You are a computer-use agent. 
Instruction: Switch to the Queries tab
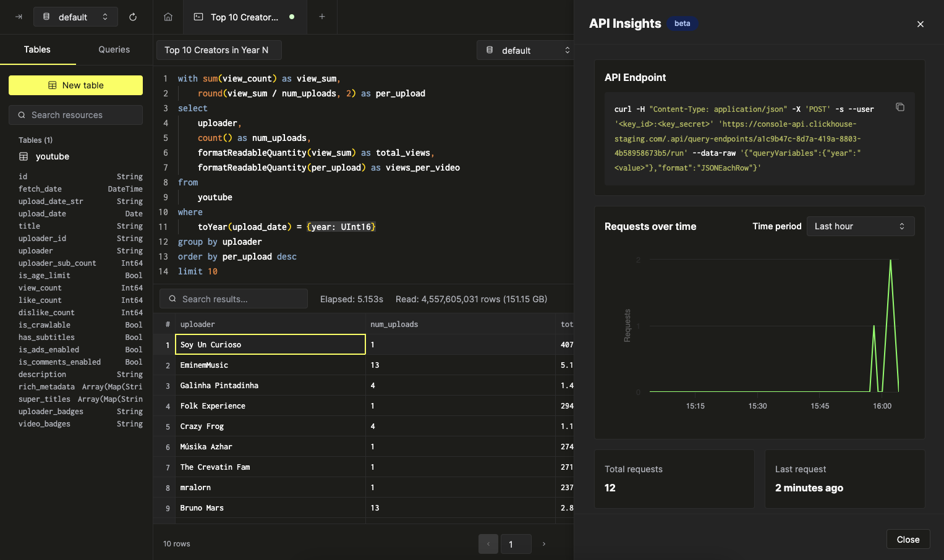tap(114, 49)
